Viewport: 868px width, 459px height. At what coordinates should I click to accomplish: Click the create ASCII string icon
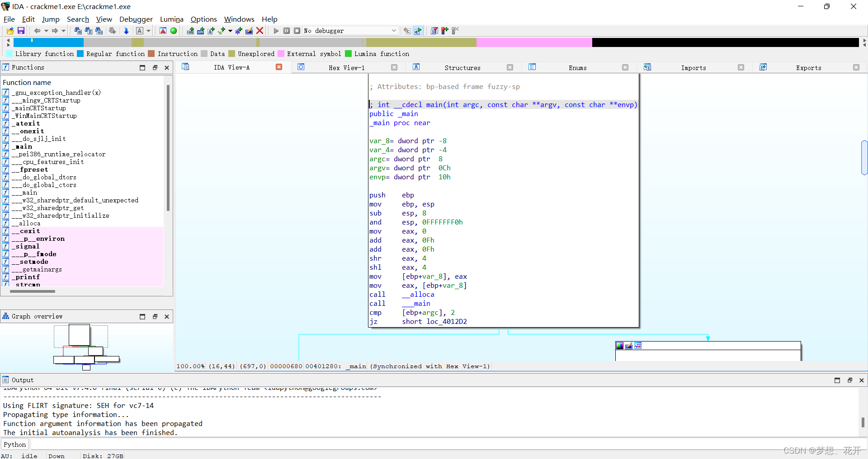click(x=211, y=31)
